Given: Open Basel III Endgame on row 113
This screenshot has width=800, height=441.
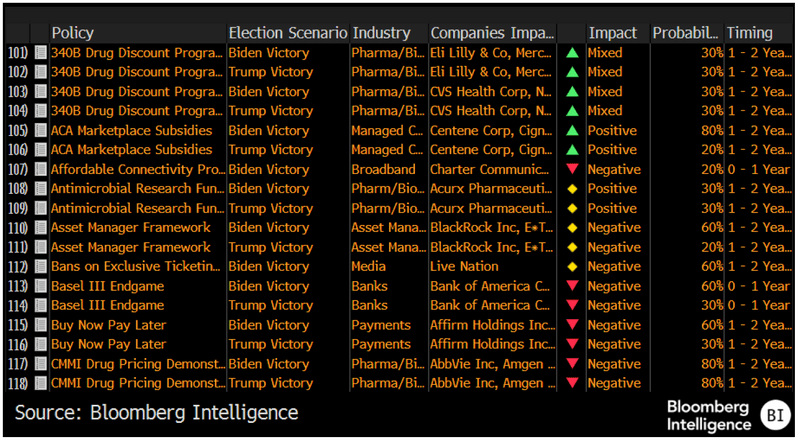Looking at the screenshot, I should [107, 286].
